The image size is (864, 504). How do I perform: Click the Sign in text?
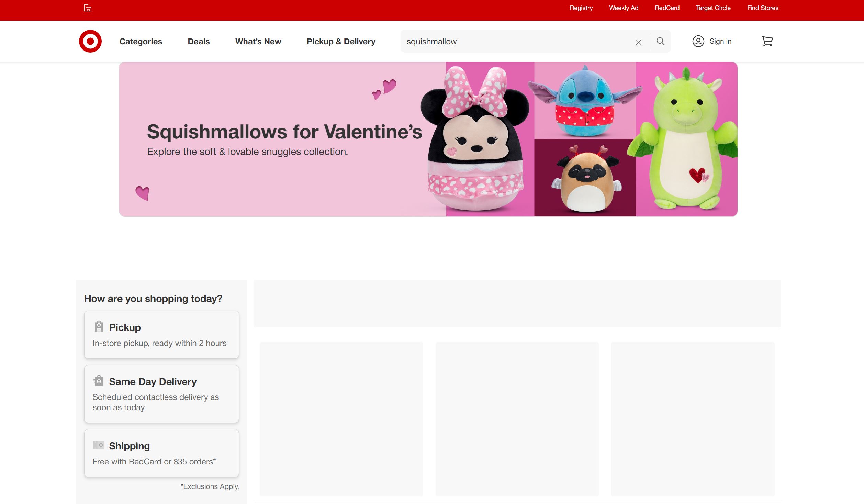pyautogui.click(x=720, y=41)
